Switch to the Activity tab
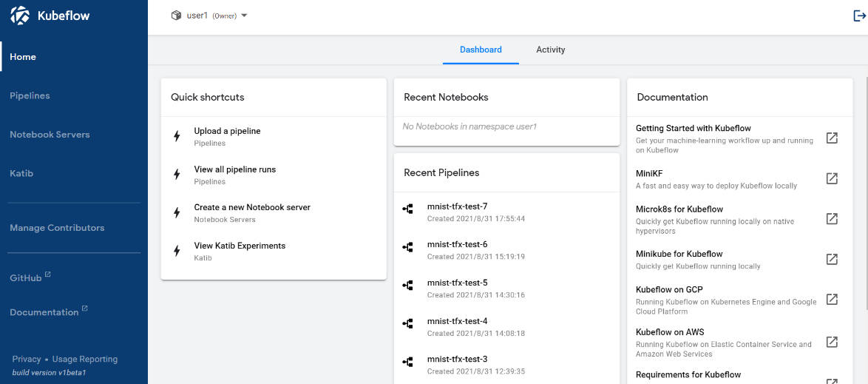Viewport: 868px width, 384px height. 550,50
